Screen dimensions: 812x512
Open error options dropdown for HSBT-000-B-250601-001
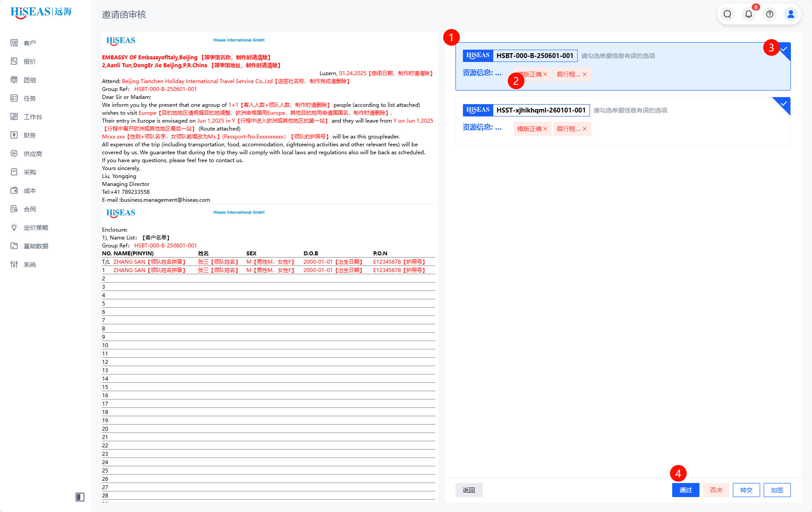(x=618, y=56)
